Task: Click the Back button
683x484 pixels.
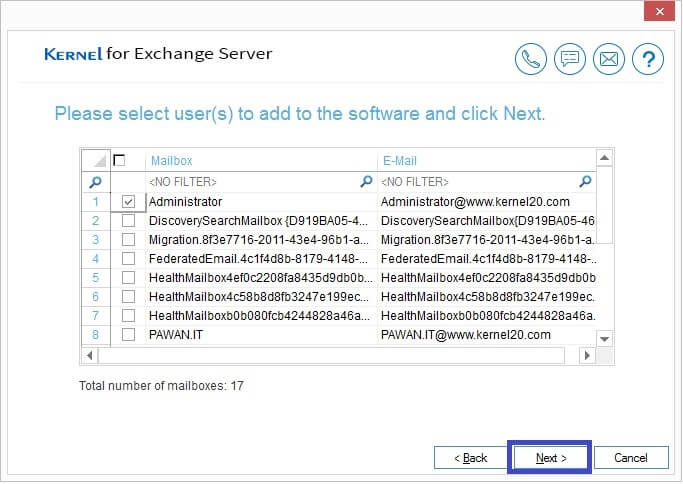Action: pyautogui.click(x=470, y=457)
